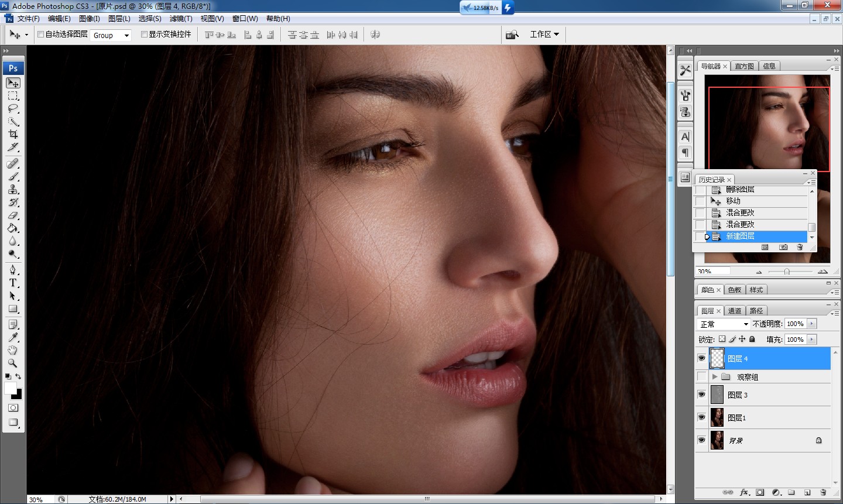
Task: Select the Move tool in the toolbox
Action: 13,83
